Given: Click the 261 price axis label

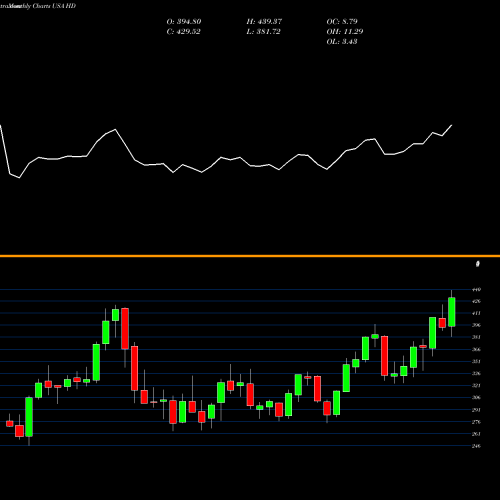Looking at the screenshot, I should [x=476, y=434].
